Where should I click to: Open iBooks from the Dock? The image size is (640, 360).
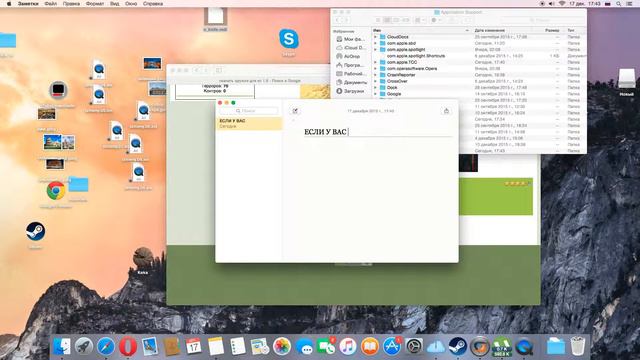370,347
